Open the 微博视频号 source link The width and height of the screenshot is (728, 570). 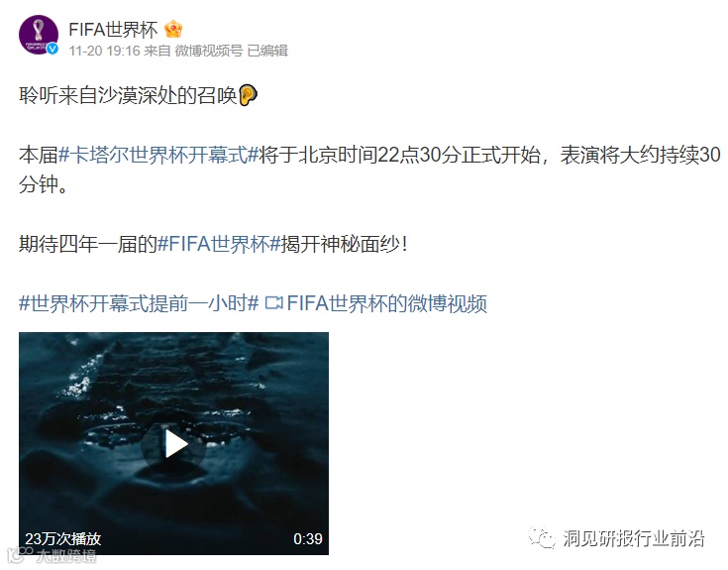[x=208, y=51]
